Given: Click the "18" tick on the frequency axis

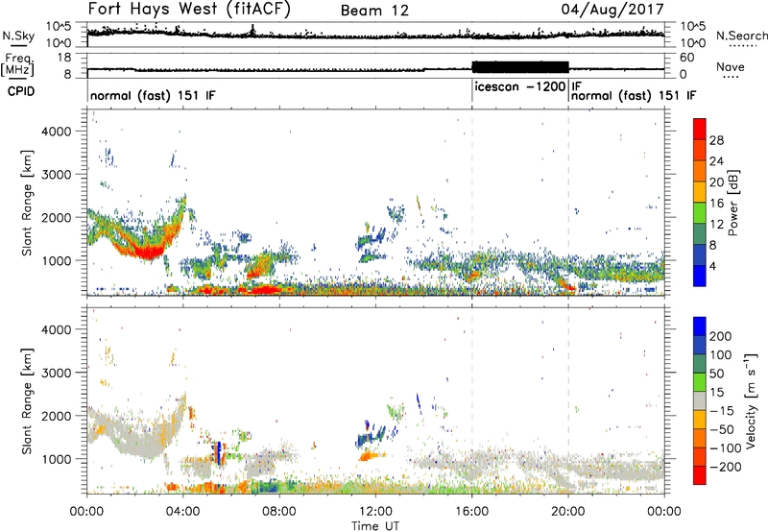Looking at the screenshot, I should pyautogui.click(x=63, y=58).
